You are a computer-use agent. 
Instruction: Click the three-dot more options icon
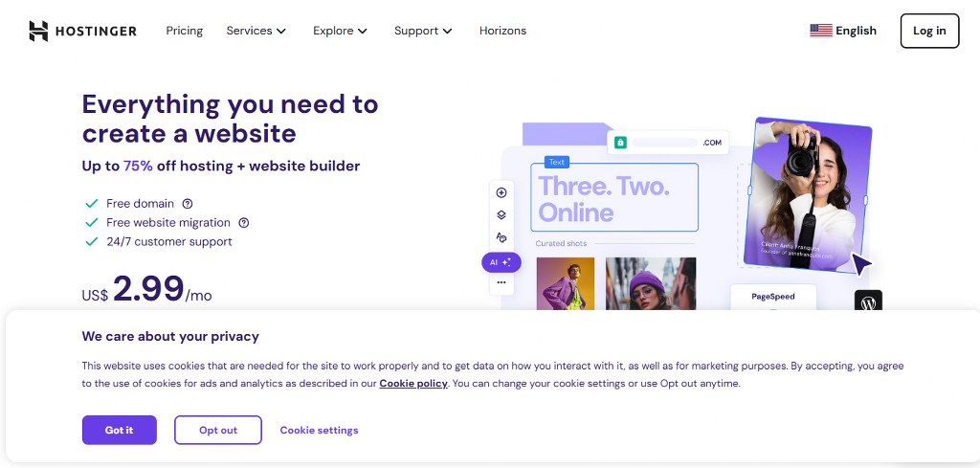501,282
